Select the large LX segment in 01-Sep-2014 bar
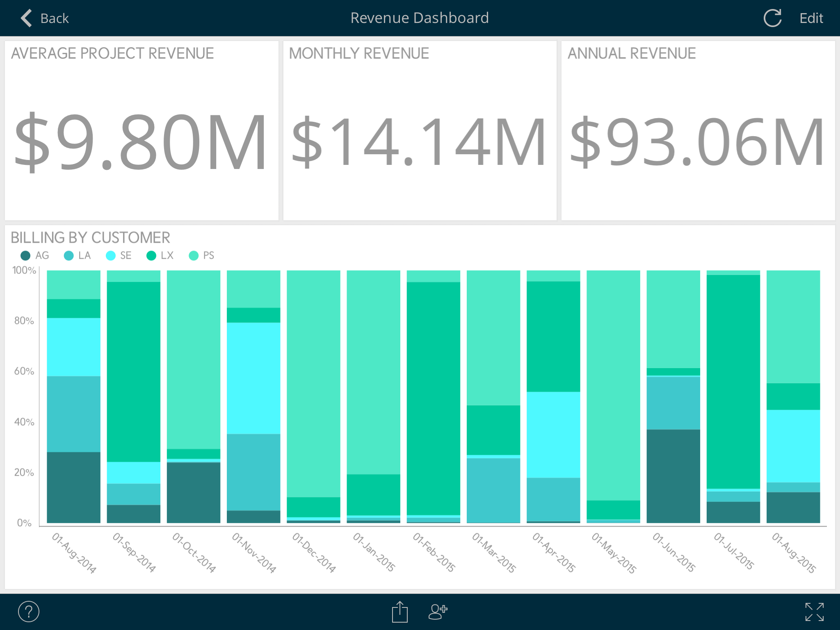The height and width of the screenshot is (630, 840). 134,372
